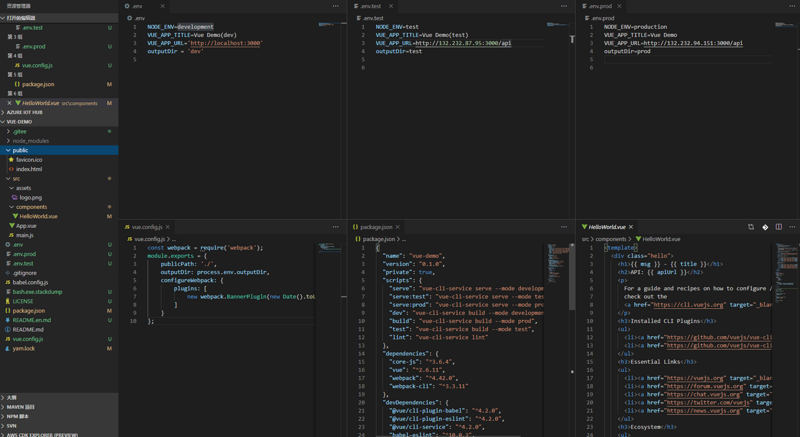Screen dimensions: 800x437
Task: Click the diamond-shaped icon in HelloWorld.vue toolbar
Action: (x=765, y=227)
